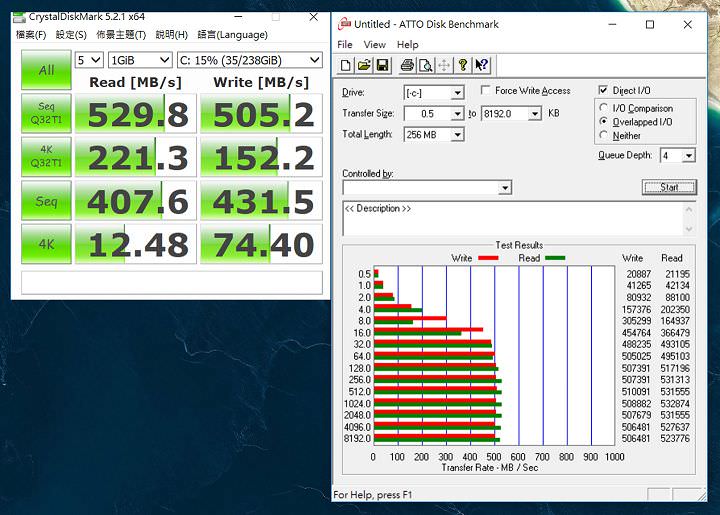Open Print Preview from the toolbar

tap(425, 66)
